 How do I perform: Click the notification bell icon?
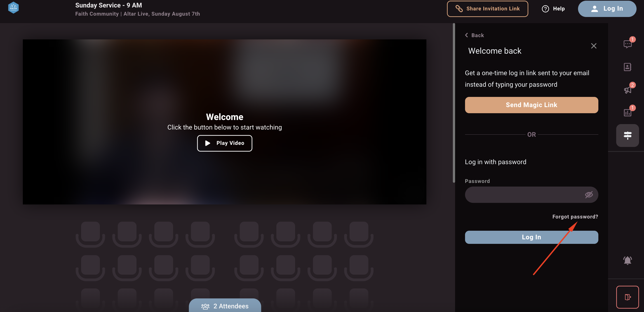(627, 260)
